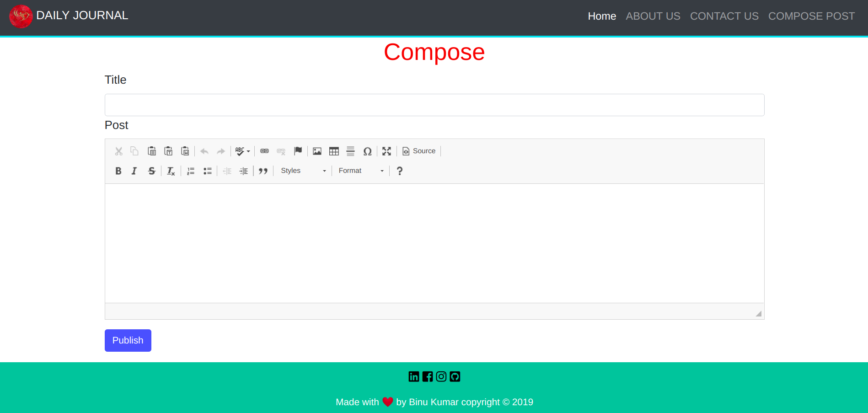Toggle Block Quote formatting
The height and width of the screenshot is (413, 868).
pyautogui.click(x=263, y=171)
